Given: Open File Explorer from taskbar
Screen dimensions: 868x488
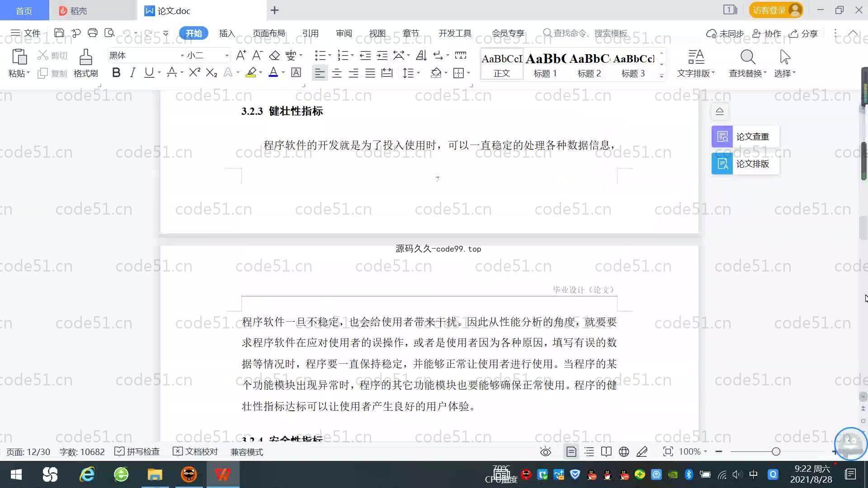Looking at the screenshot, I should (155, 474).
